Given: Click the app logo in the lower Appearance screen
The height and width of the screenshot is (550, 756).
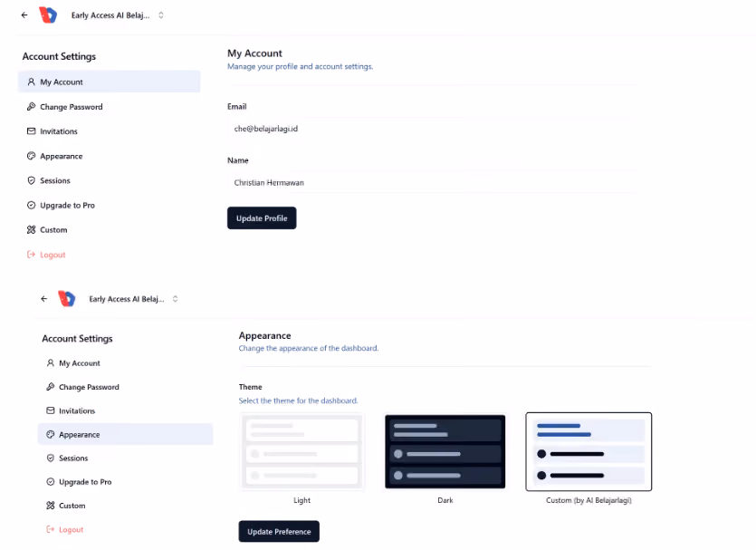Looking at the screenshot, I should [66, 299].
